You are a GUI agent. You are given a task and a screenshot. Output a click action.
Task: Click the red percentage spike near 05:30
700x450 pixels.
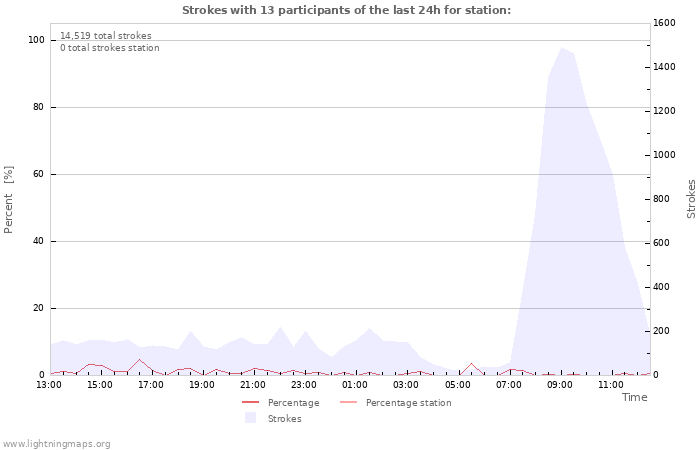tap(471, 364)
